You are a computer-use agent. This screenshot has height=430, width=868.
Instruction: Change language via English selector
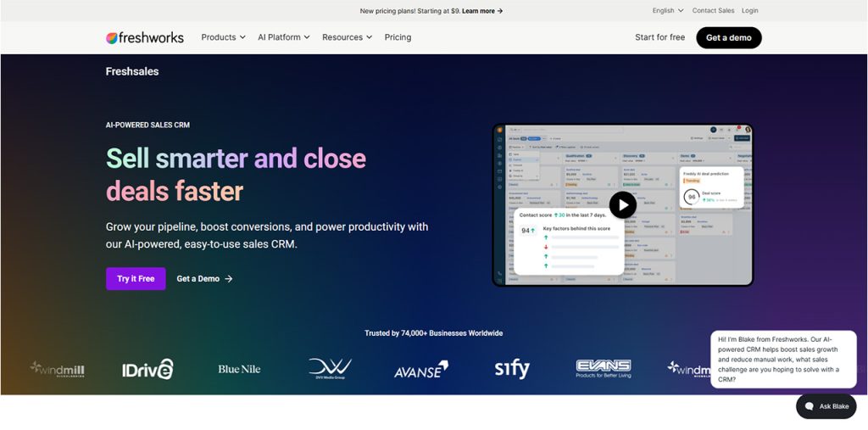tap(668, 10)
